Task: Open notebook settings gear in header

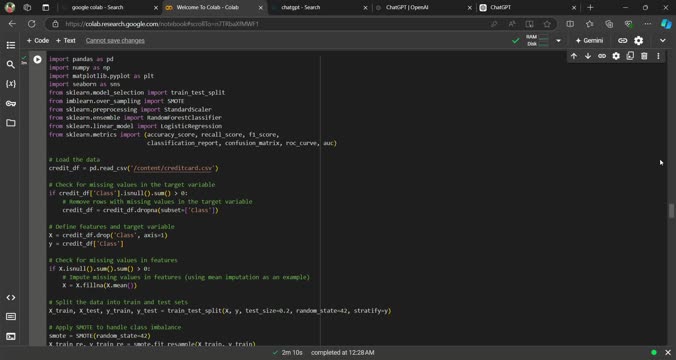Action: tap(638, 41)
